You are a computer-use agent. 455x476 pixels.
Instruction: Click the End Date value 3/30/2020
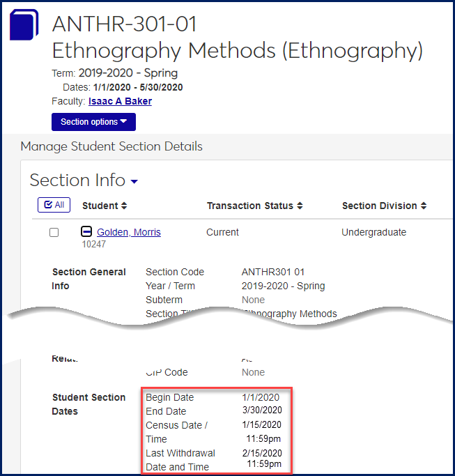[x=261, y=410]
